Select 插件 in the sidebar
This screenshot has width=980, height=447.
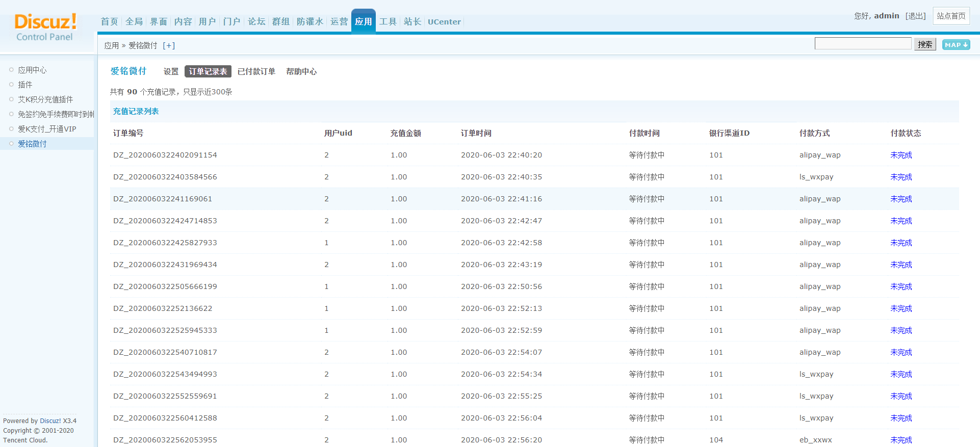tap(25, 85)
